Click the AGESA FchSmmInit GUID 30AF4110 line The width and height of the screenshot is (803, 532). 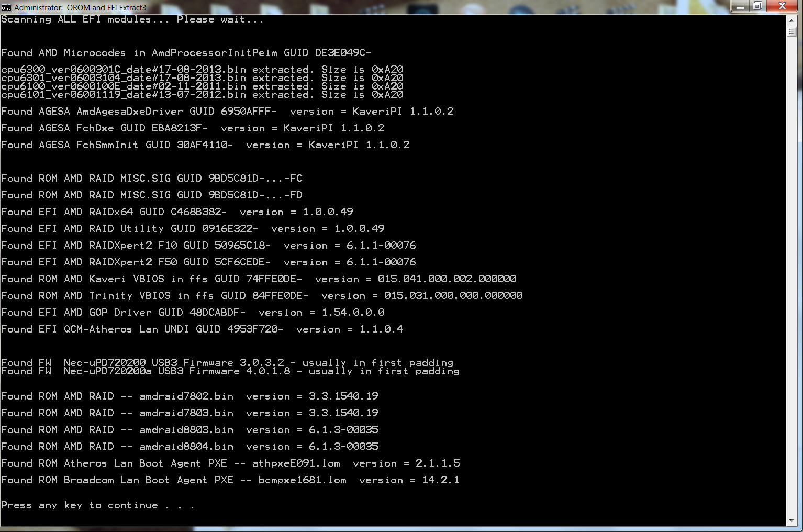click(205, 145)
